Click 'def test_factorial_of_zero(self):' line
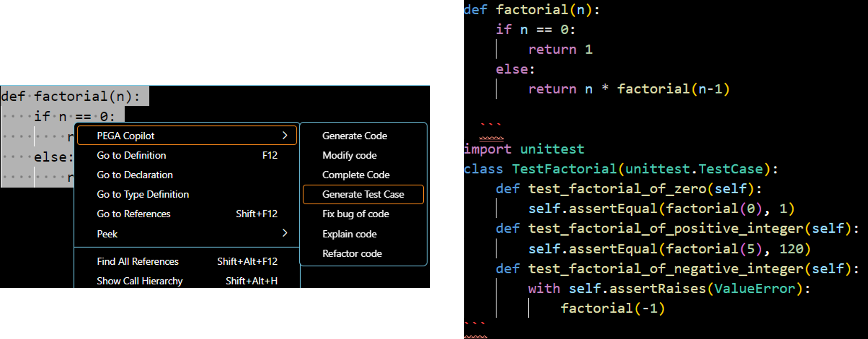The height and width of the screenshot is (339, 868). (x=628, y=189)
